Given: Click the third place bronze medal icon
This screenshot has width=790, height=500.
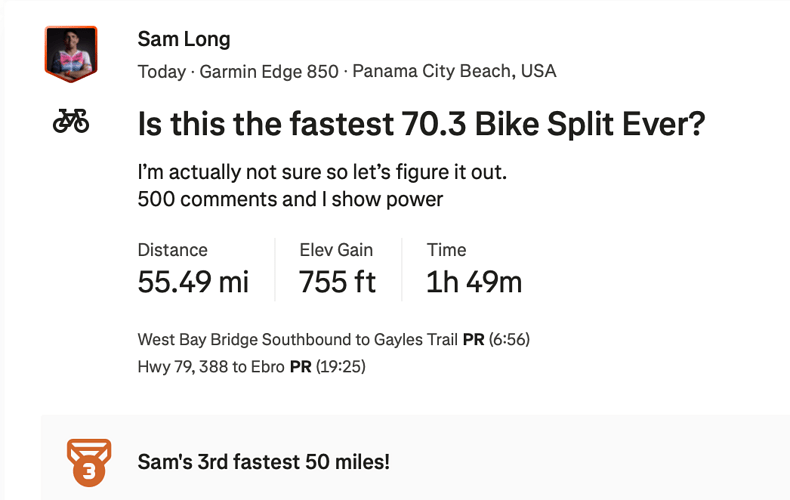Looking at the screenshot, I should [89, 462].
